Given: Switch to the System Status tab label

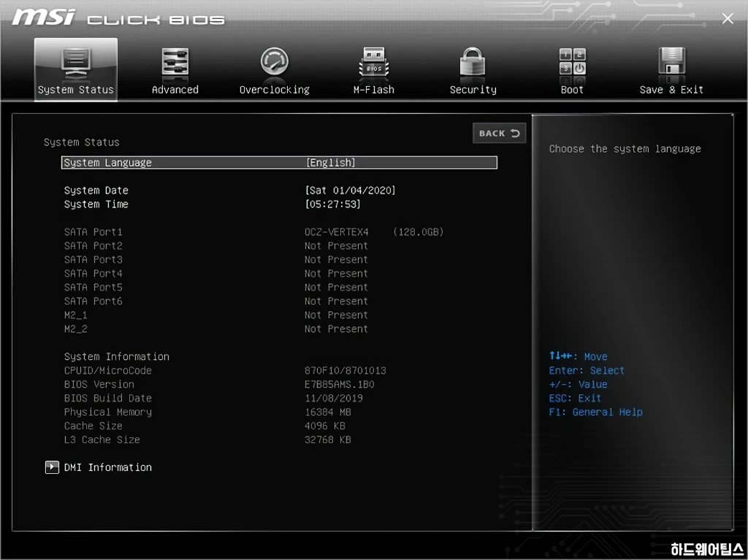Looking at the screenshot, I should tap(76, 90).
